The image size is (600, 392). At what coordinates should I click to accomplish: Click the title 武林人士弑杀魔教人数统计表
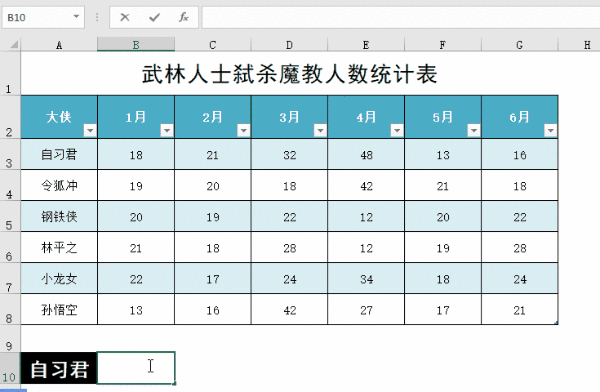(x=289, y=74)
